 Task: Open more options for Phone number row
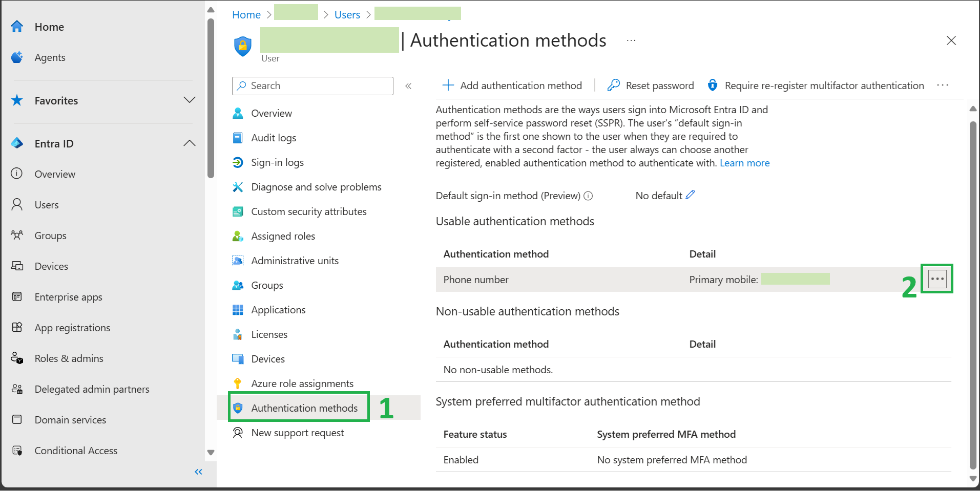coord(937,279)
